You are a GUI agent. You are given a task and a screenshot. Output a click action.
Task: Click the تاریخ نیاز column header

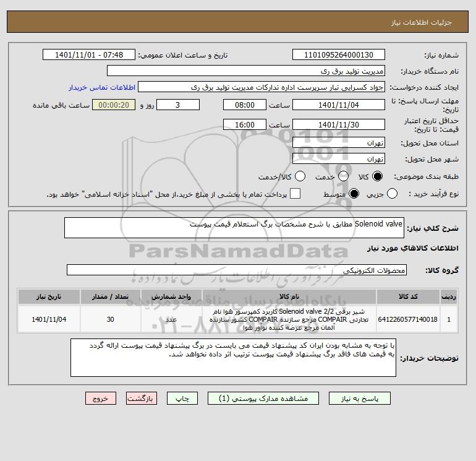pyautogui.click(x=49, y=296)
